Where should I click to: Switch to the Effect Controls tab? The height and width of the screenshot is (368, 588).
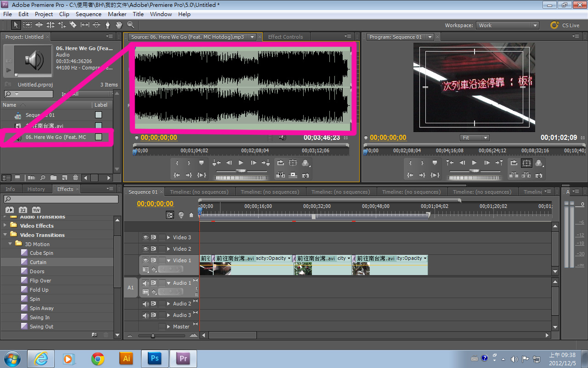[x=285, y=37]
